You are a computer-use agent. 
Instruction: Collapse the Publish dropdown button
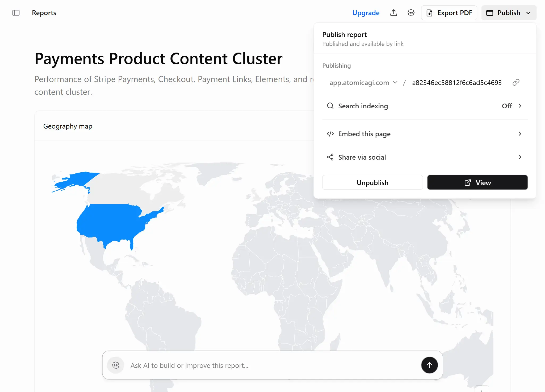point(509,13)
